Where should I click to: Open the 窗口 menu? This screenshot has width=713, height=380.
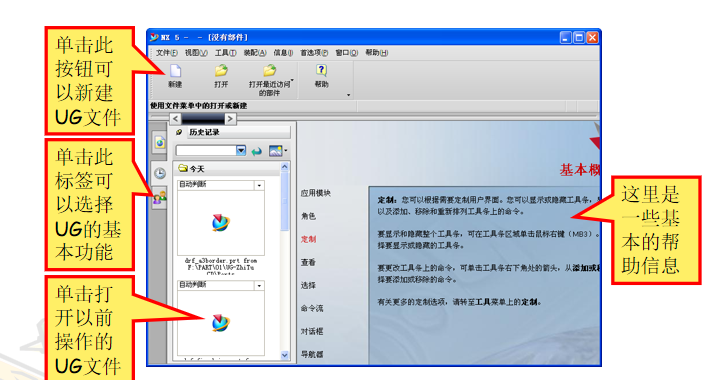coord(346,53)
